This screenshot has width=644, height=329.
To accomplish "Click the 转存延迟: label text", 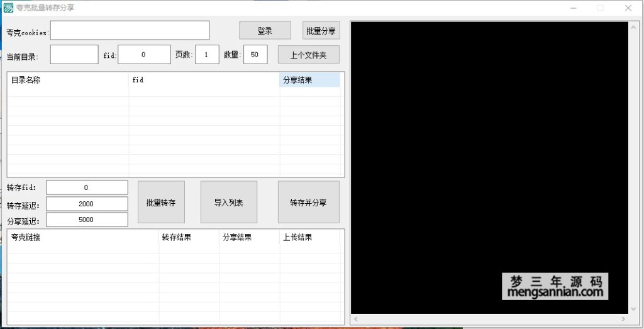I will (x=23, y=205).
